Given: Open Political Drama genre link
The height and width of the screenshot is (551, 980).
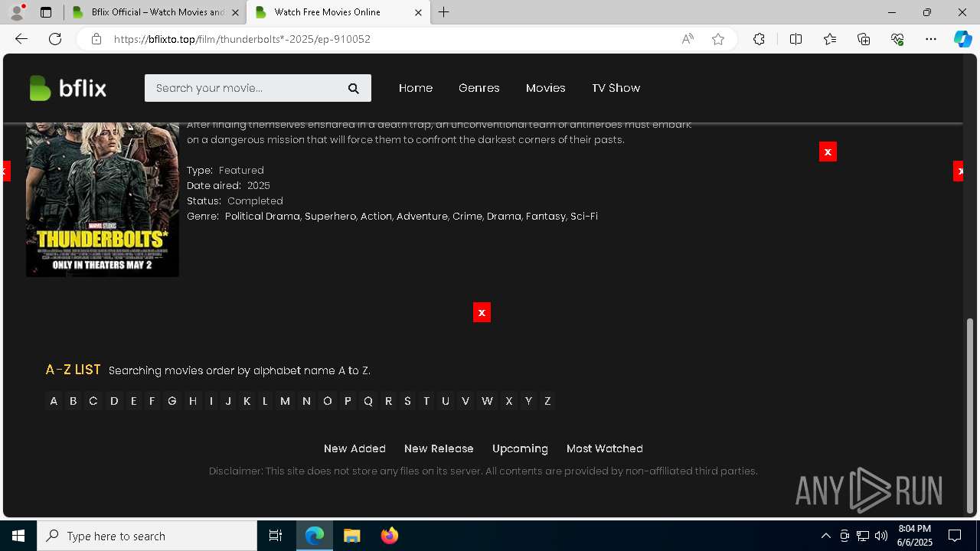Looking at the screenshot, I should [x=263, y=217].
